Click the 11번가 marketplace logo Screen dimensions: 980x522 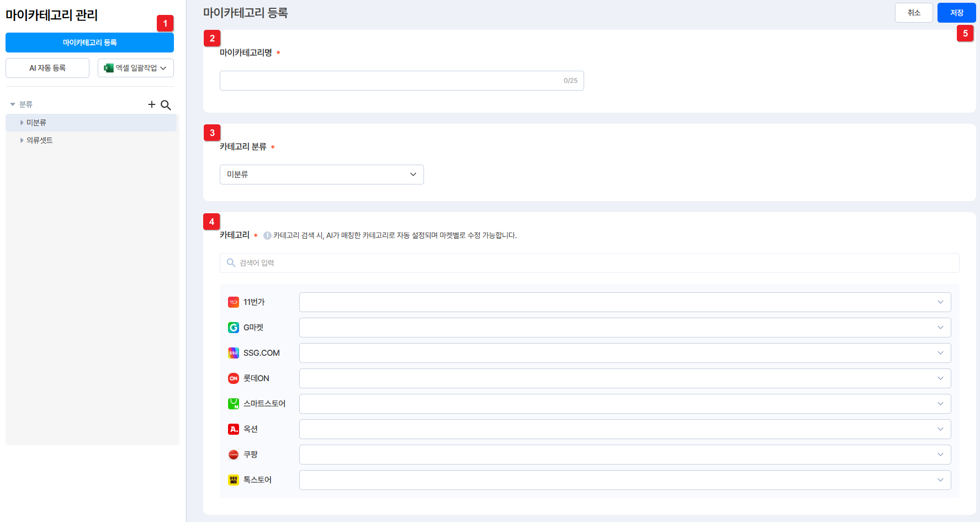point(234,302)
